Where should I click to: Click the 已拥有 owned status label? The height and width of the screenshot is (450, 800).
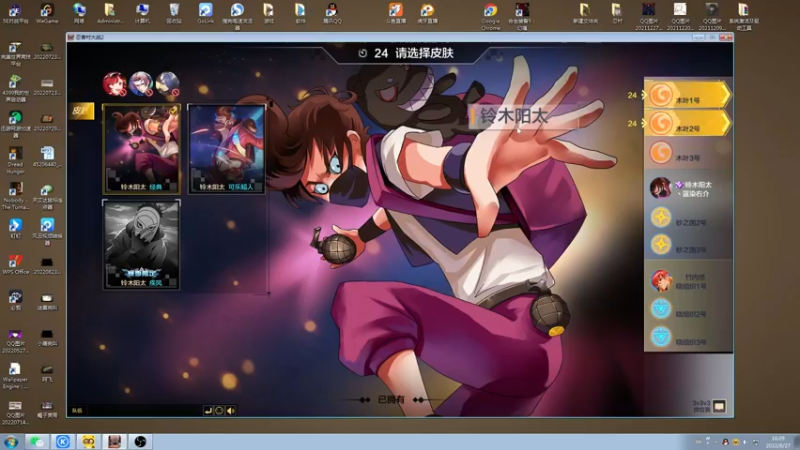click(391, 399)
